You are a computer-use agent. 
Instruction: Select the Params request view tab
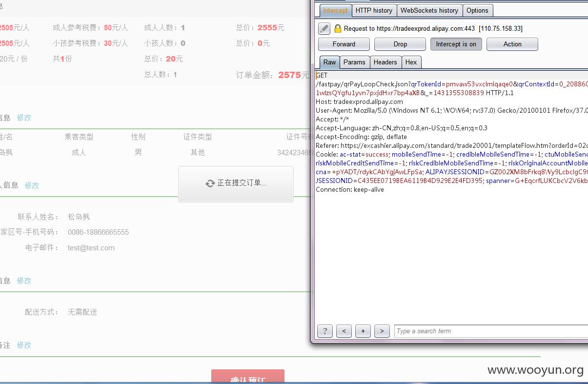[354, 62]
